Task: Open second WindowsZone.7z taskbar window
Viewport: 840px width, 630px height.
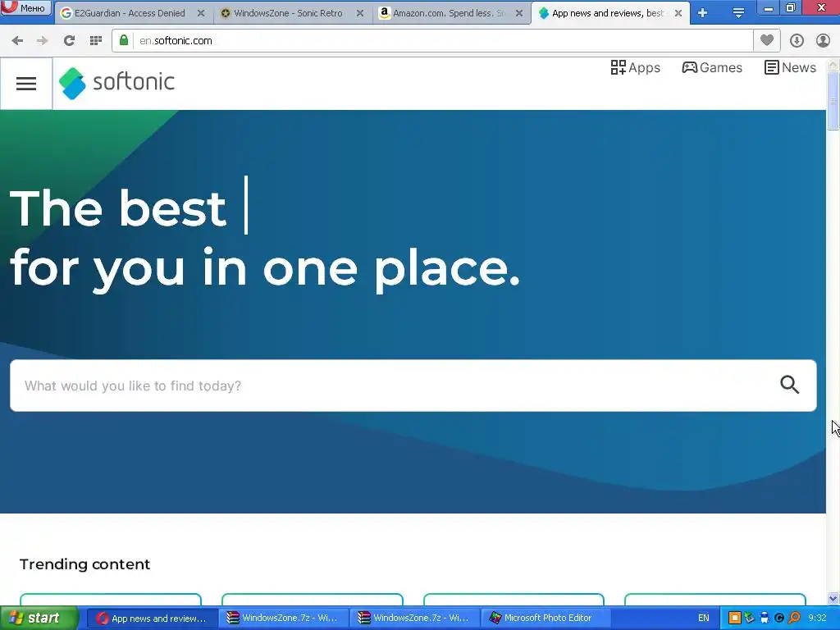Action: pyautogui.click(x=414, y=619)
